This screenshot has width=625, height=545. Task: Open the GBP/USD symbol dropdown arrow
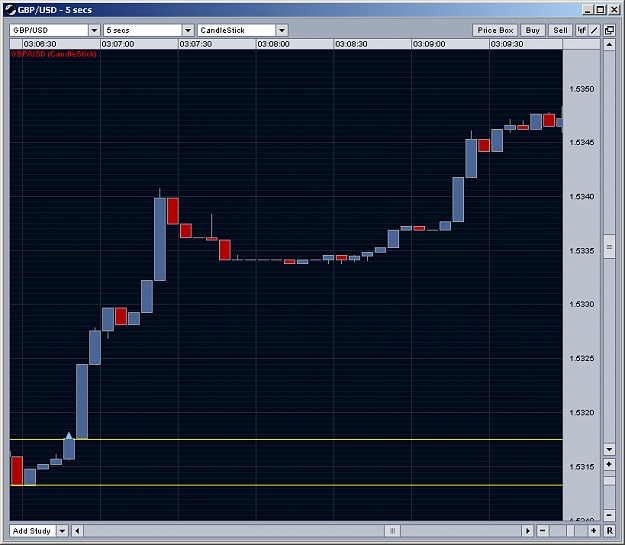click(x=94, y=30)
